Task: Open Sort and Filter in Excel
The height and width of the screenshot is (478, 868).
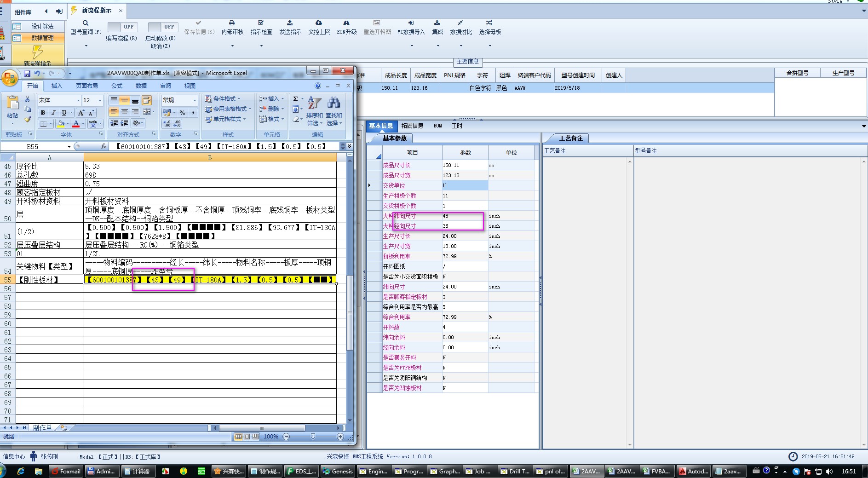Action: 315,111
